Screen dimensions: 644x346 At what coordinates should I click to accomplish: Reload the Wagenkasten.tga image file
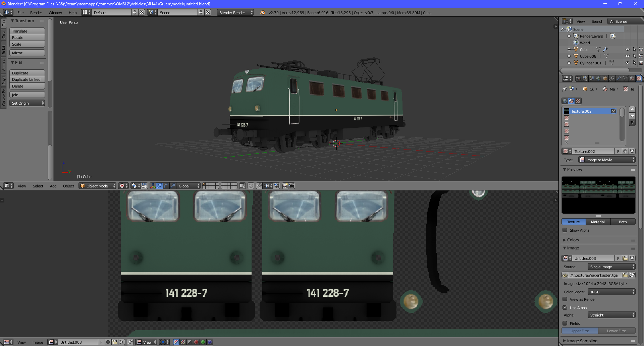point(632,275)
